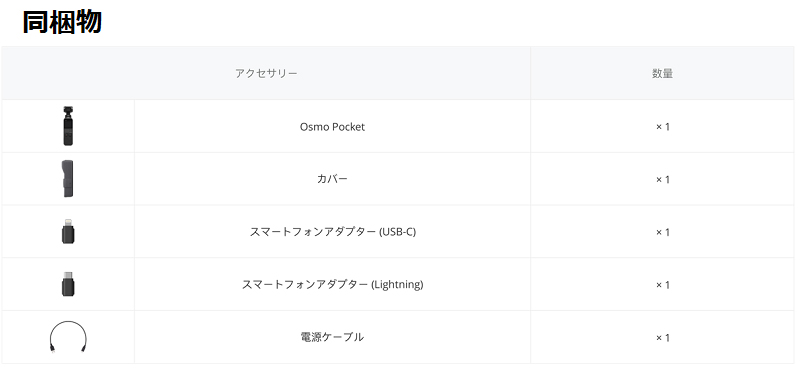Click スマートフォンアダプター (Lightning) text
Screen dimensions: 800x380
point(332,284)
